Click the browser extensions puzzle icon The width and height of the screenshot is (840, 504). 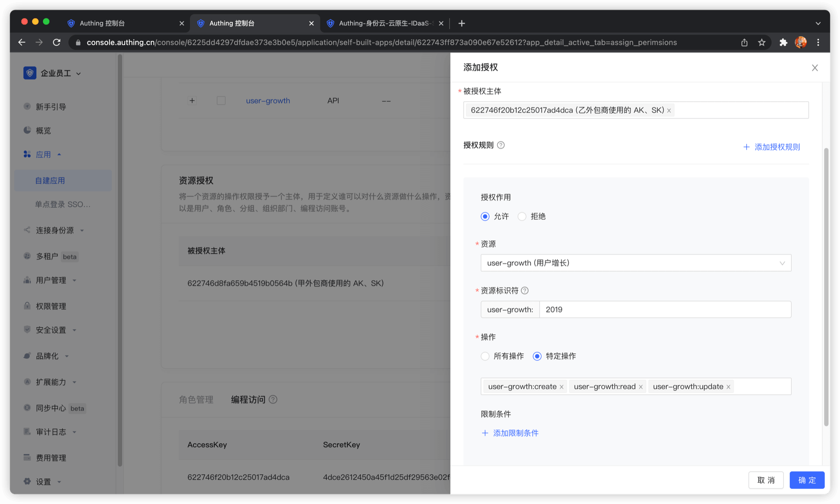pyautogui.click(x=783, y=42)
